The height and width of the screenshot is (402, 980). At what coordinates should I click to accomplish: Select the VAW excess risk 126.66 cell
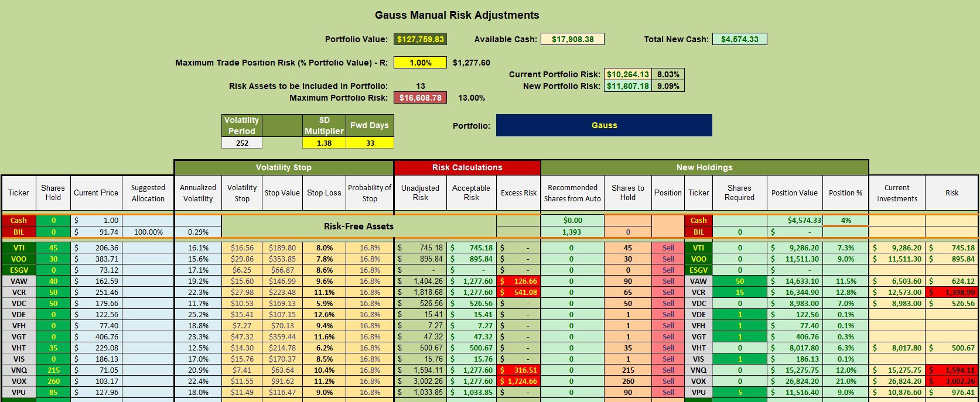click(518, 281)
